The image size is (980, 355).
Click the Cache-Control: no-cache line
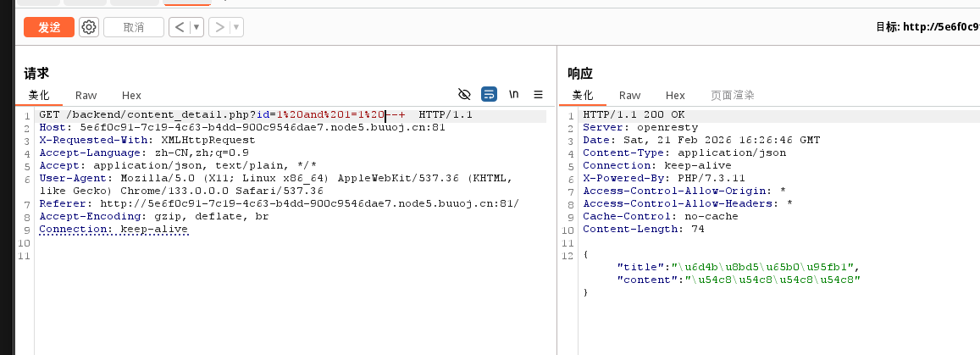click(x=660, y=216)
